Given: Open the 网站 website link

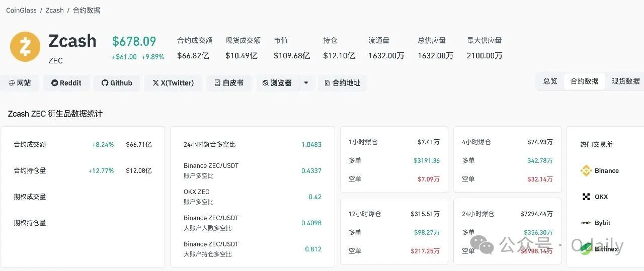Looking at the screenshot, I should (20, 83).
